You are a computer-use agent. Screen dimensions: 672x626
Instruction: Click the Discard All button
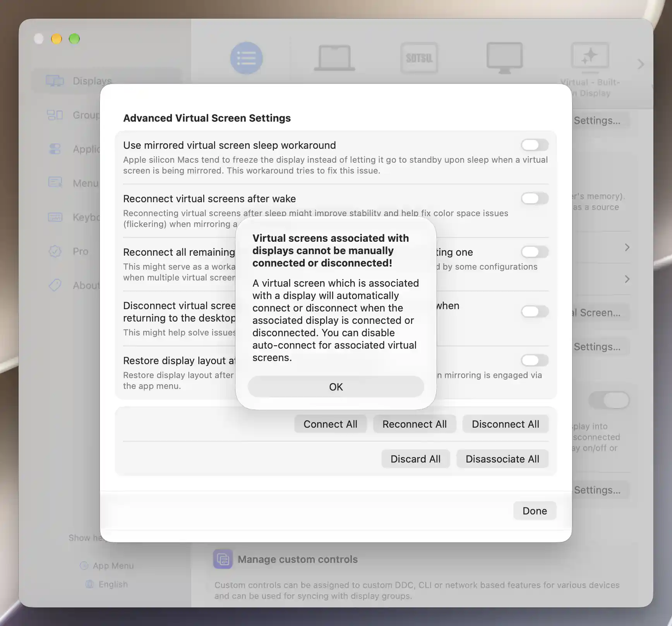tap(415, 459)
